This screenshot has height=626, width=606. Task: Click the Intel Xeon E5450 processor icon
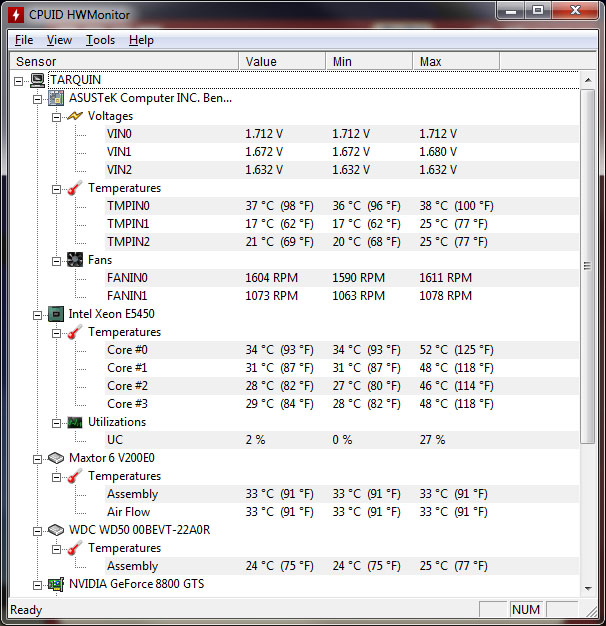coord(56,314)
